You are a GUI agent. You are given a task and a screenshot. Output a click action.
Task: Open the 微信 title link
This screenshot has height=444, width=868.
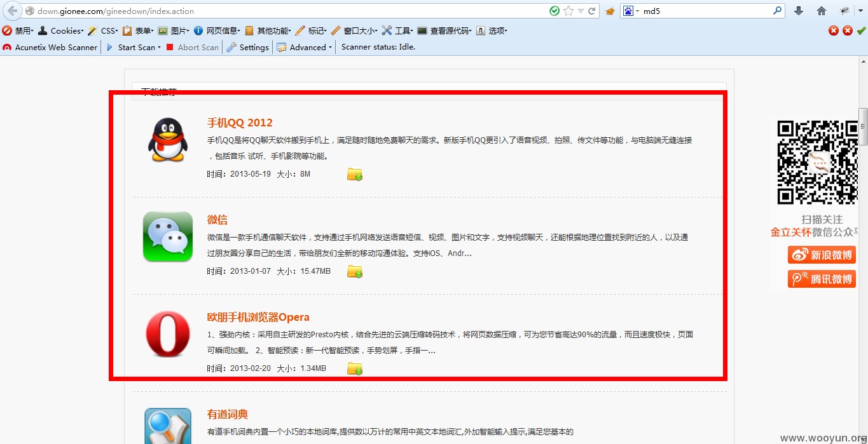point(217,220)
